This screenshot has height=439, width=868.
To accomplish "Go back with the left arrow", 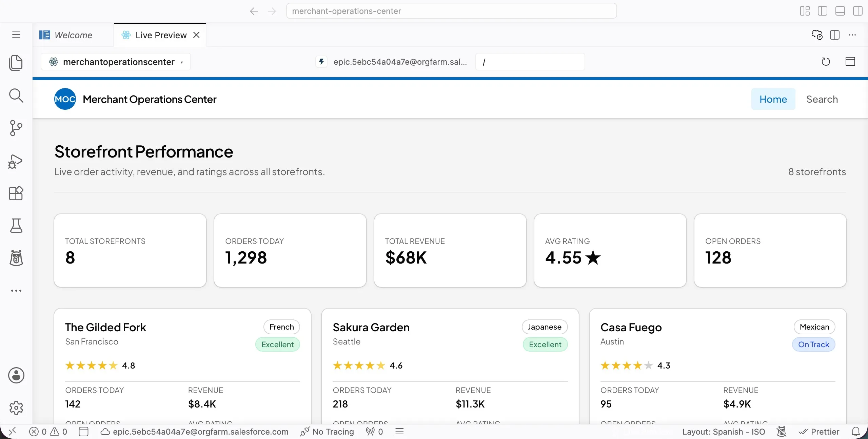I will point(254,11).
